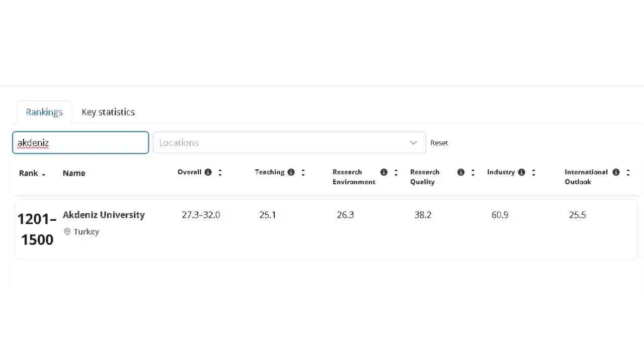Click the Research Environment info icon
Screen dimensions: 644x362
pos(384,172)
